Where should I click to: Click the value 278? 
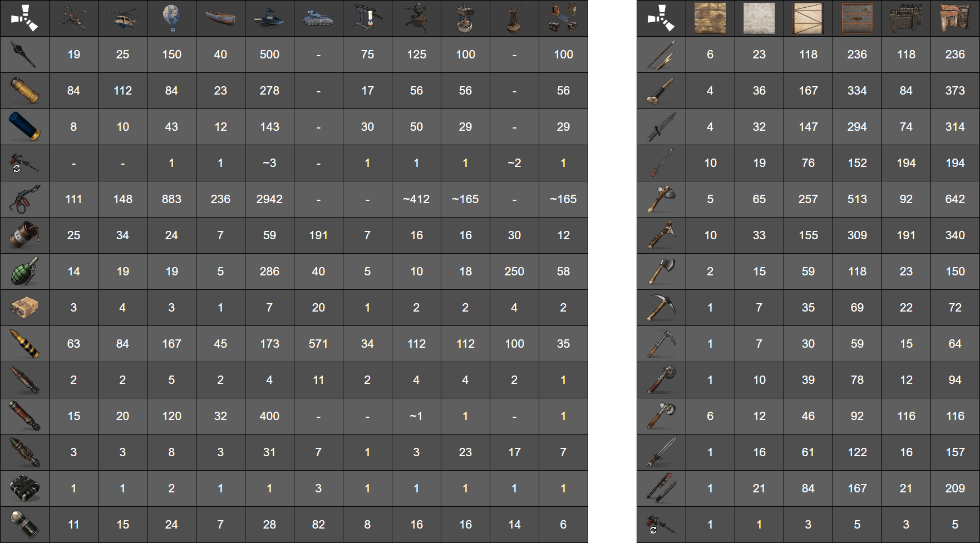pos(269,91)
